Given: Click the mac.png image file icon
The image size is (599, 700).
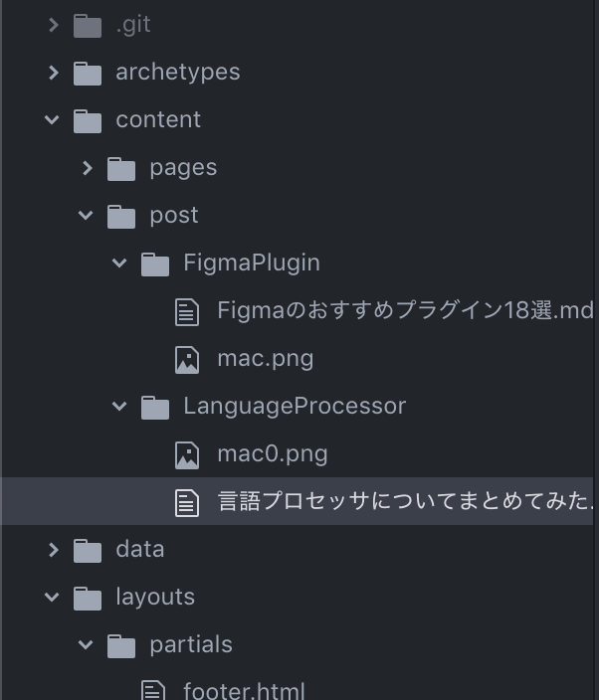Looking at the screenshot, I should [187, 360].
